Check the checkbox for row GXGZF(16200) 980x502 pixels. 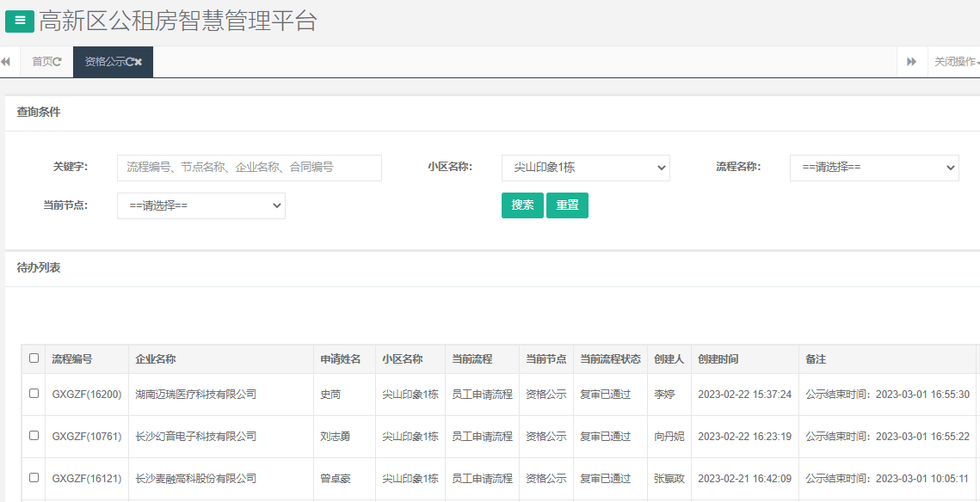coord(33,394)
